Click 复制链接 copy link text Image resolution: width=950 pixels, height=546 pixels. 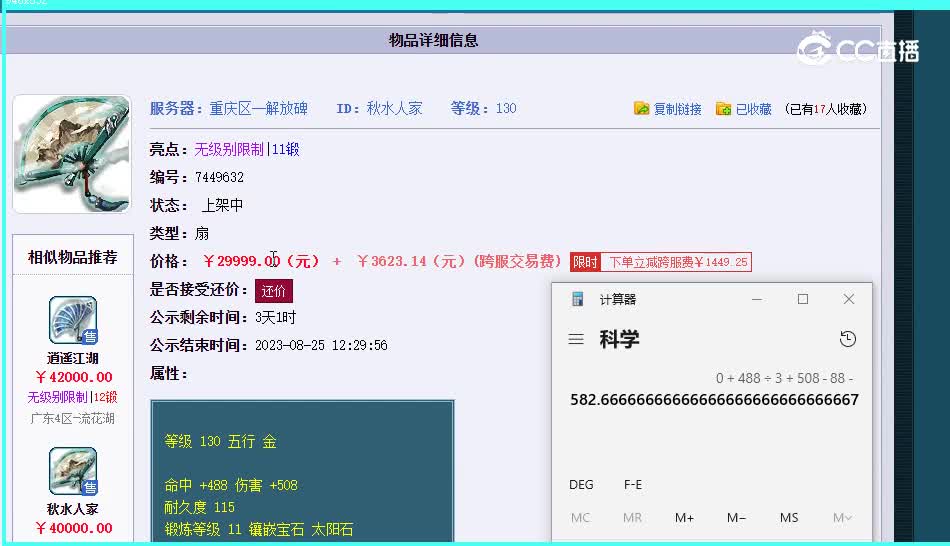677,109
